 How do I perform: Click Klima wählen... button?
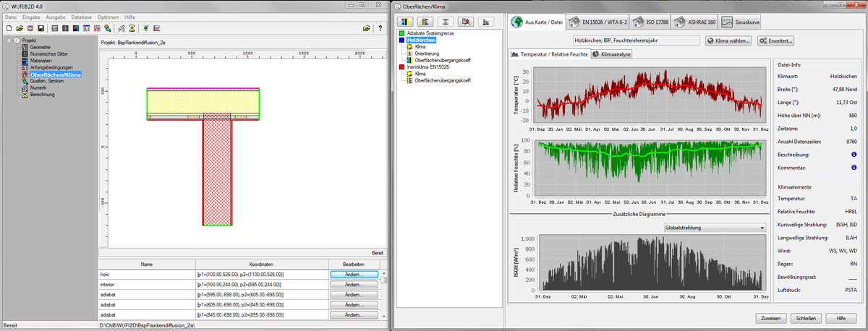click(x=729, y=40)
